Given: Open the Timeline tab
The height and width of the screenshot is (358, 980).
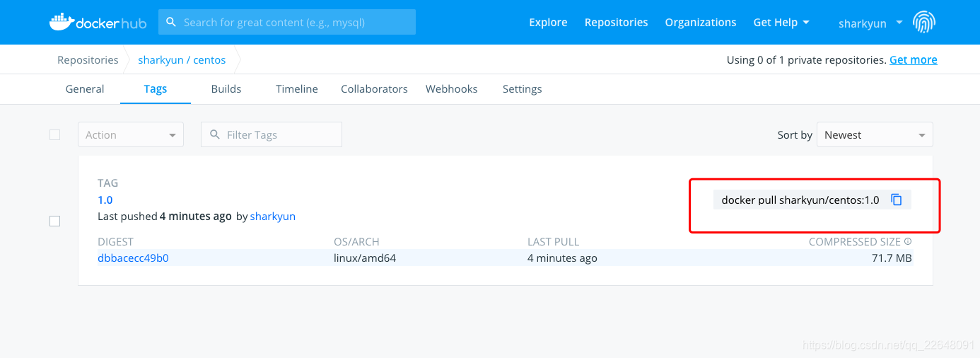Looking at the screenshot, I should click(297, 89).
